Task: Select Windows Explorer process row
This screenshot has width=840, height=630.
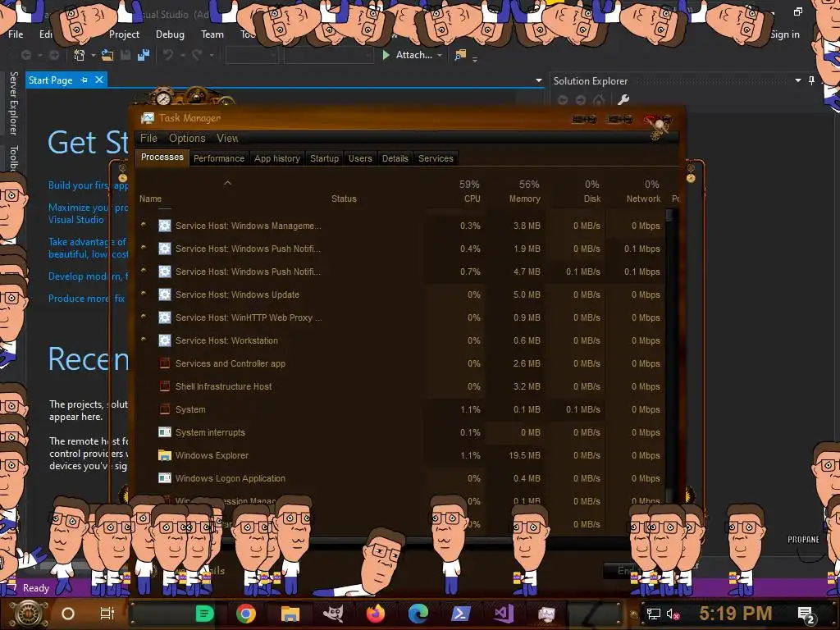Action: (402, 455)
